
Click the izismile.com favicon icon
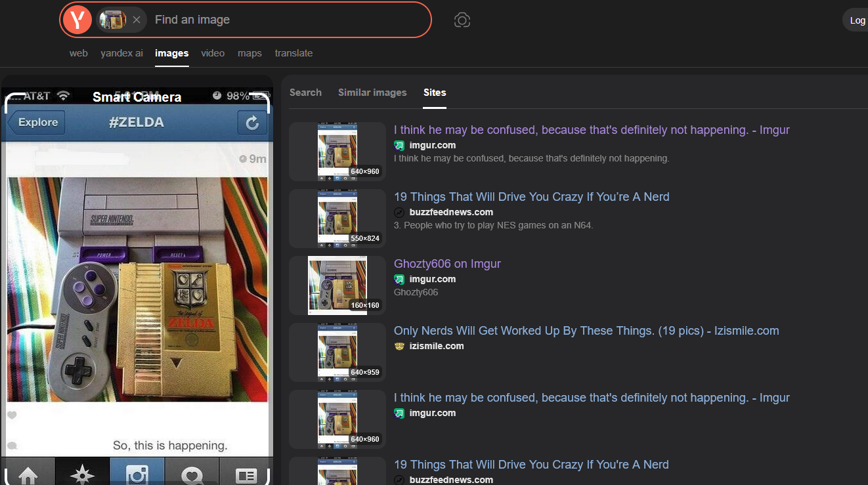click(399, 346)
